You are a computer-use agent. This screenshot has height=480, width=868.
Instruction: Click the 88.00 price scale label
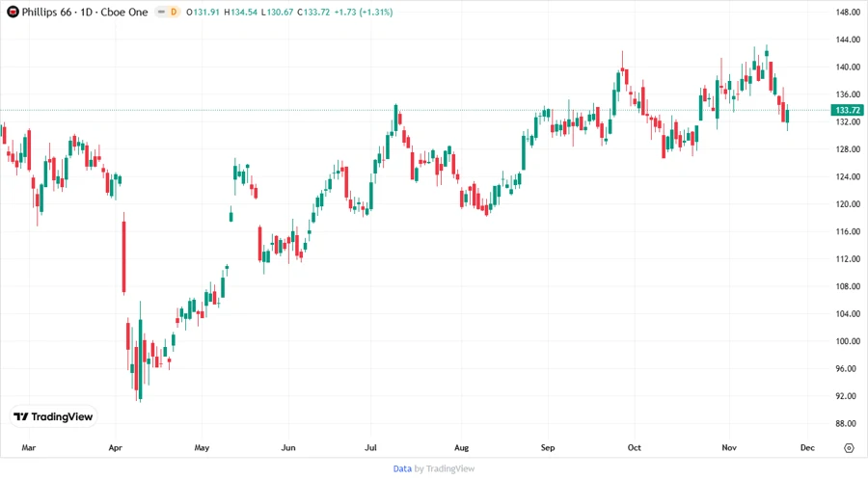(x=848, y=423)
